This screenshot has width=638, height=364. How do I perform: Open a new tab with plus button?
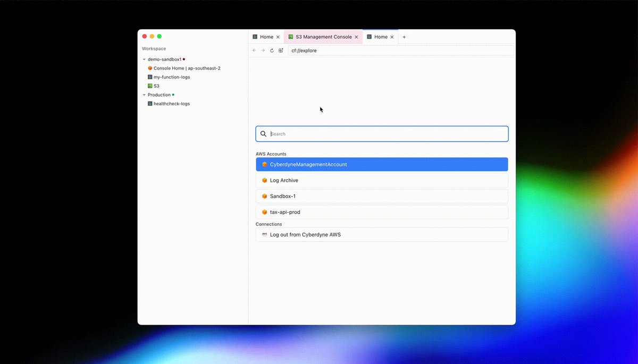(x=404, y=37)
